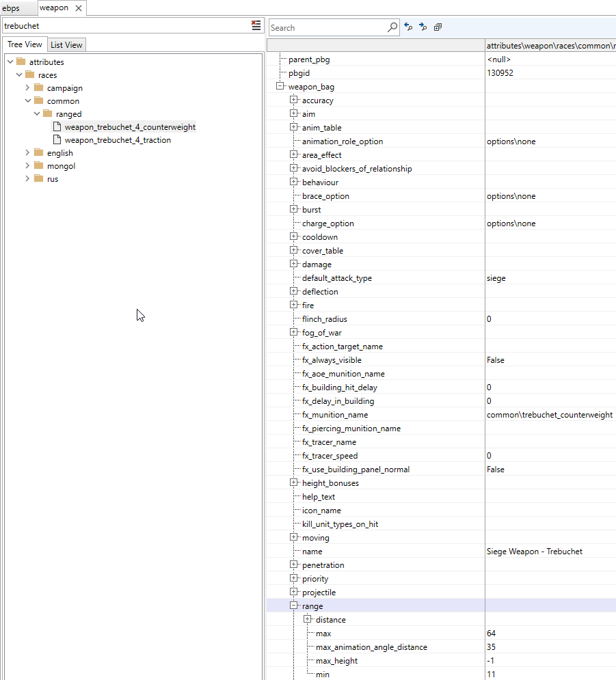Click name value Siege Weapon - Trebuchet
This screenshot has height=680, width=616.
535,552
